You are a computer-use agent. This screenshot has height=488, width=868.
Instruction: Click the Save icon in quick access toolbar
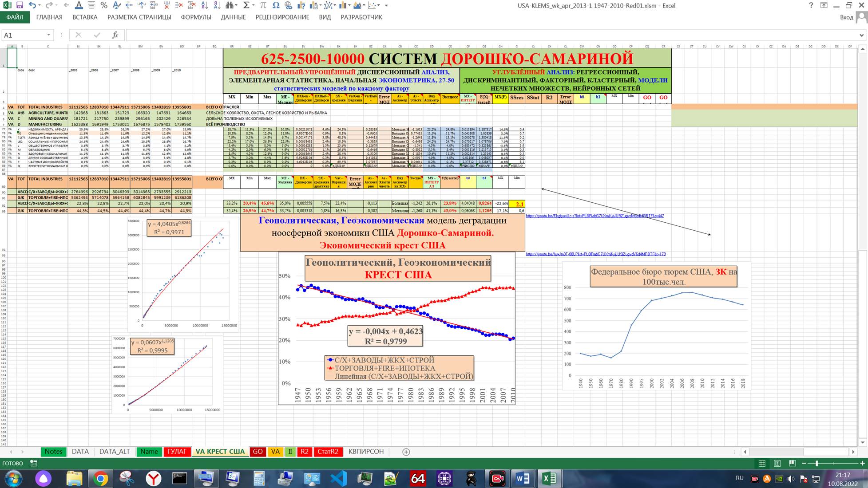19,5
